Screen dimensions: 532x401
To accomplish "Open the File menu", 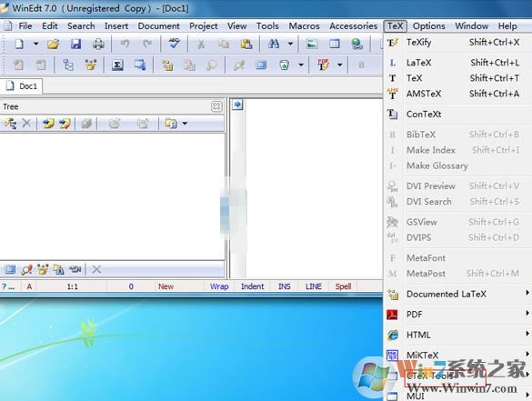I will pyautogui.click(x=25, y=26).
